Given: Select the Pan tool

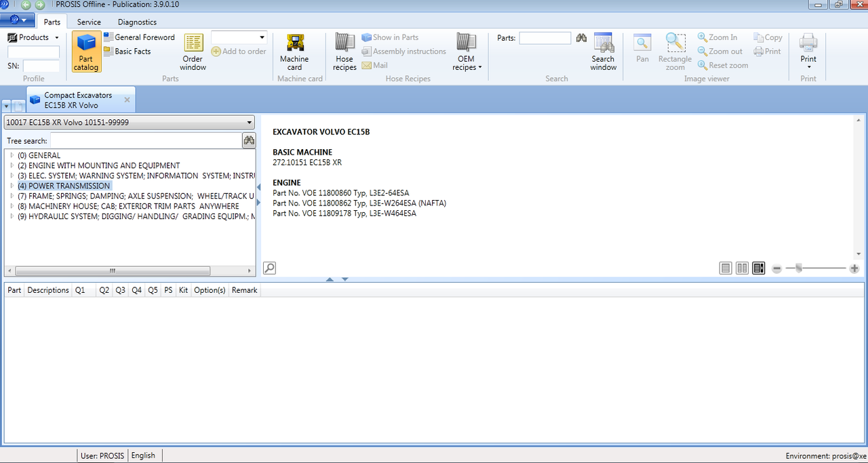Looking at the screenshot, I should [642, 49].
